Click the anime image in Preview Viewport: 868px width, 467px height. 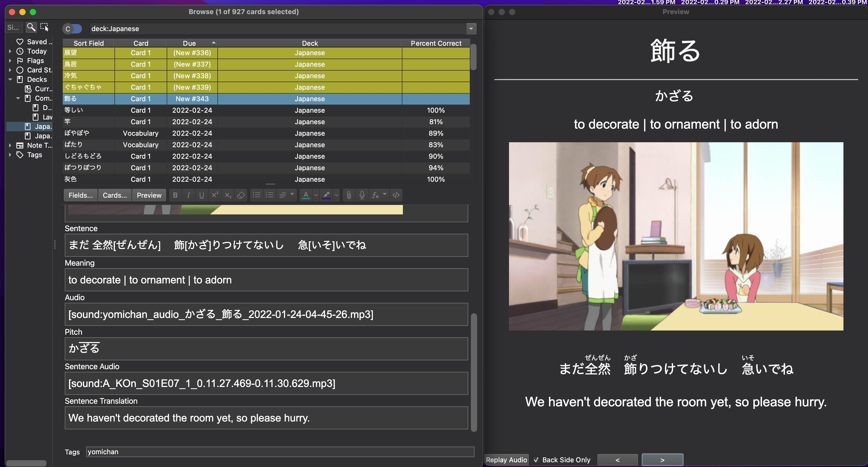click(x=676, y=236)
